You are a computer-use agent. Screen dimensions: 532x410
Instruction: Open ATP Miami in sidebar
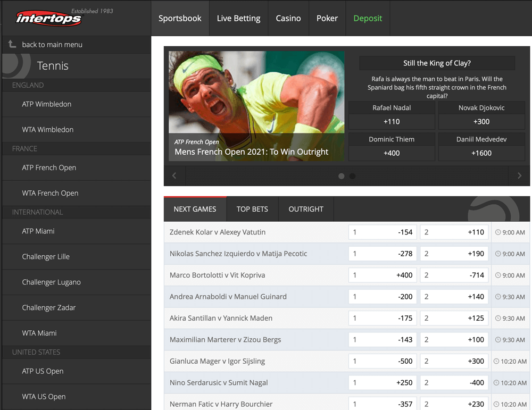pyautogui.click(x=76, y=231)
